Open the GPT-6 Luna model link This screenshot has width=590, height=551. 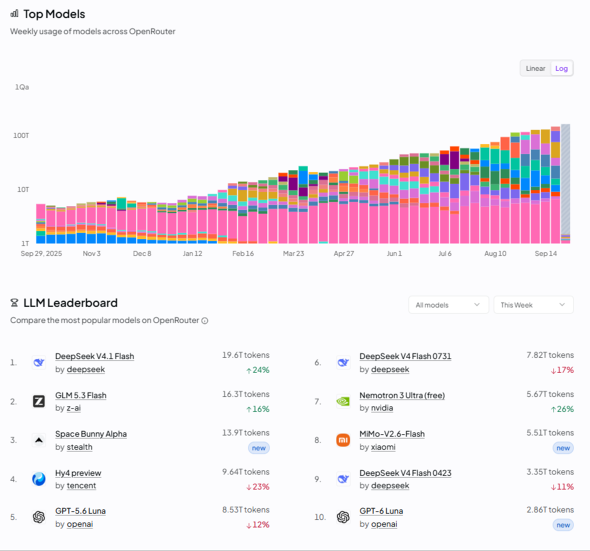click(x=381, y=511)
